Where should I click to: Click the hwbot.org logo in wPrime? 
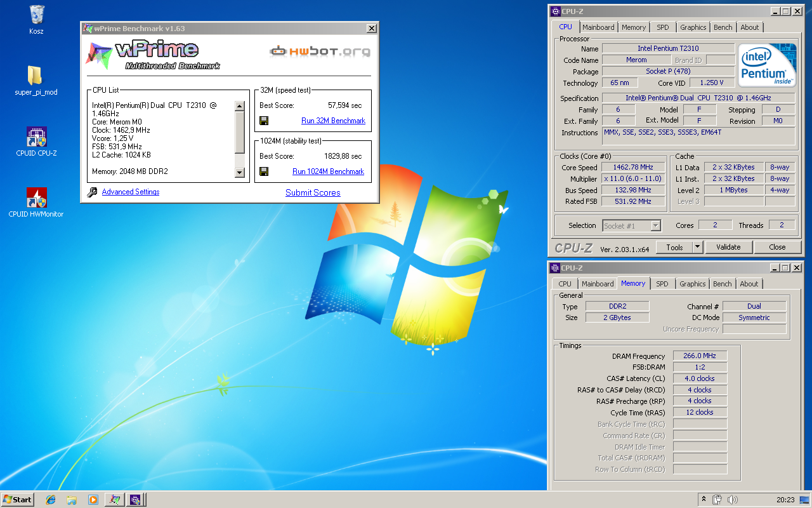[320, 51]
